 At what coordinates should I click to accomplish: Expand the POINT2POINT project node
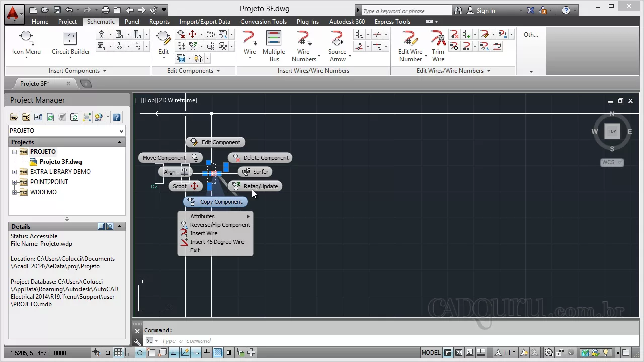(x=15, y=182)
